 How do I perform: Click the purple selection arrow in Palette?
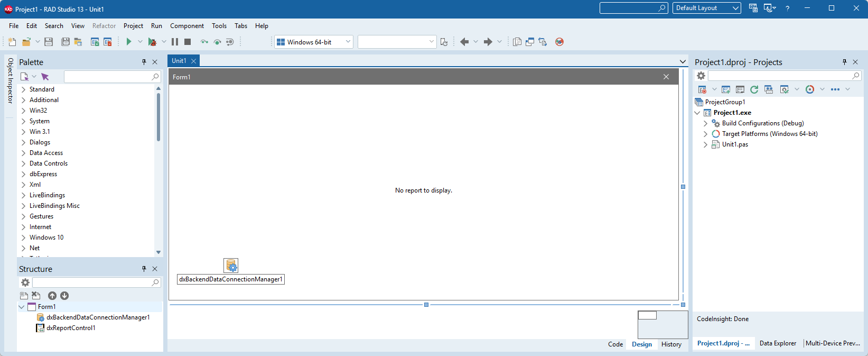(x=45, y=77)
